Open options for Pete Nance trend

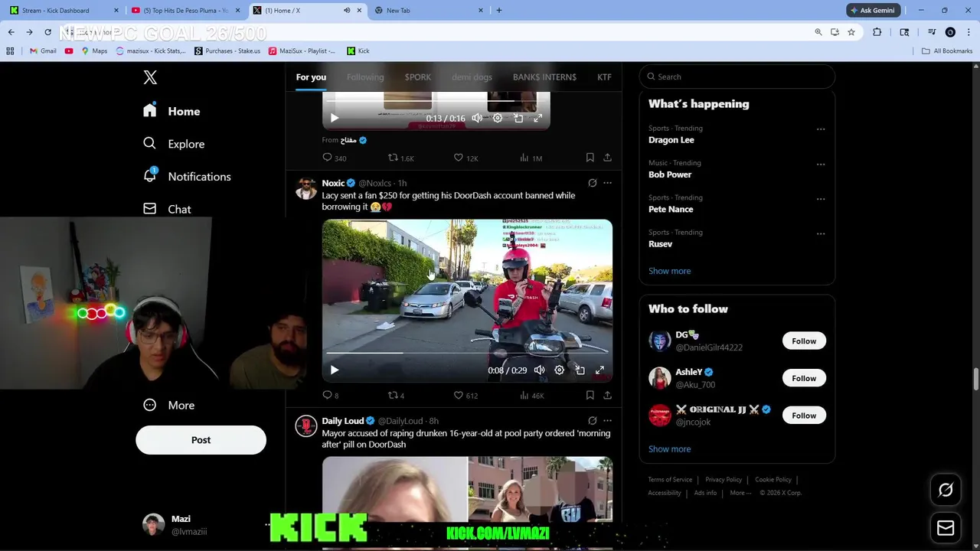821,199
